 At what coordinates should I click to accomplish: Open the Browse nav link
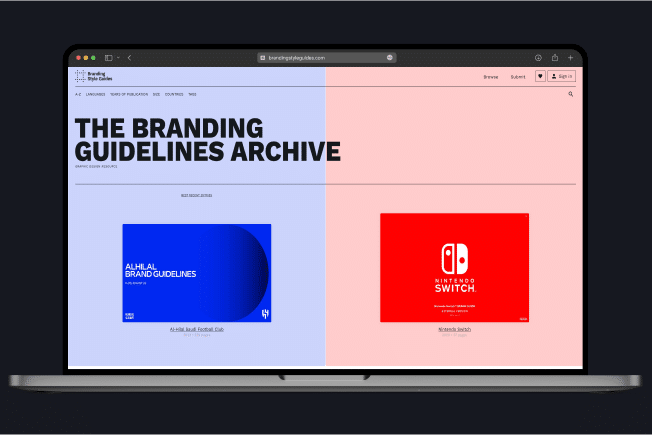coord(491,77)
